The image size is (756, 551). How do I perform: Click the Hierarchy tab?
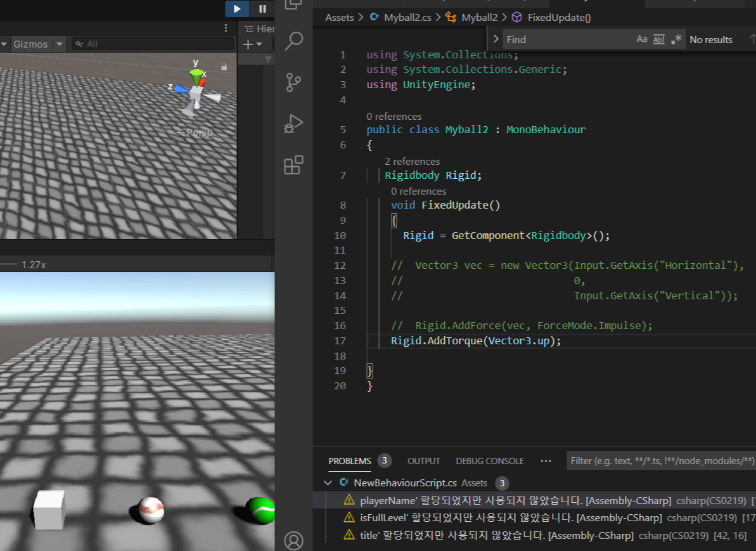[x=259, y=29]
